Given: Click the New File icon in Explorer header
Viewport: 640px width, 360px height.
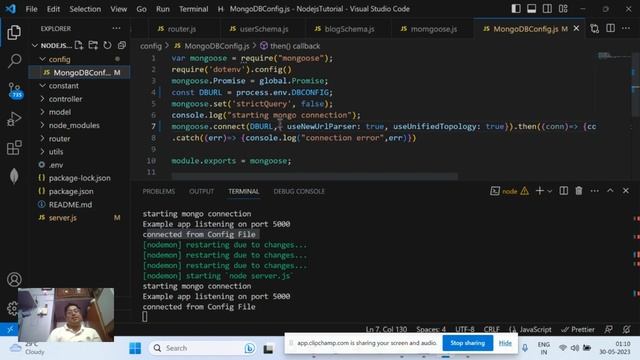Looking at the screenshot, I should [79, 45].
